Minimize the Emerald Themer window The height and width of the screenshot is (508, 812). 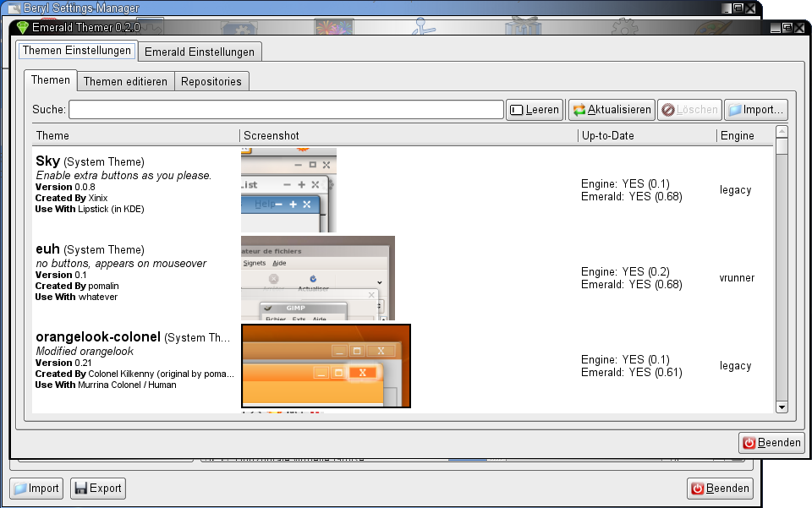(776, 28)
